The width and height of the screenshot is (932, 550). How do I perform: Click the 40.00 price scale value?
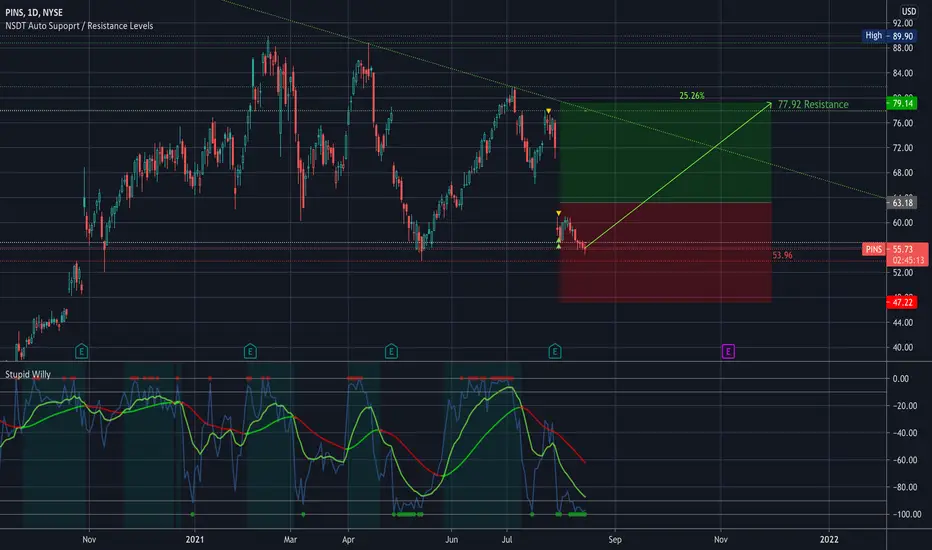[x=902, y=347]
